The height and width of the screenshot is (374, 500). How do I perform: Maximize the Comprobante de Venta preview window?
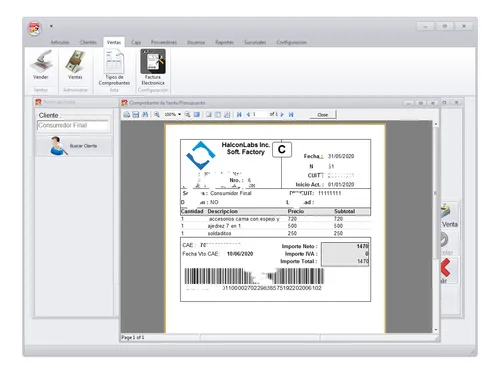click(x=421, y=103)
